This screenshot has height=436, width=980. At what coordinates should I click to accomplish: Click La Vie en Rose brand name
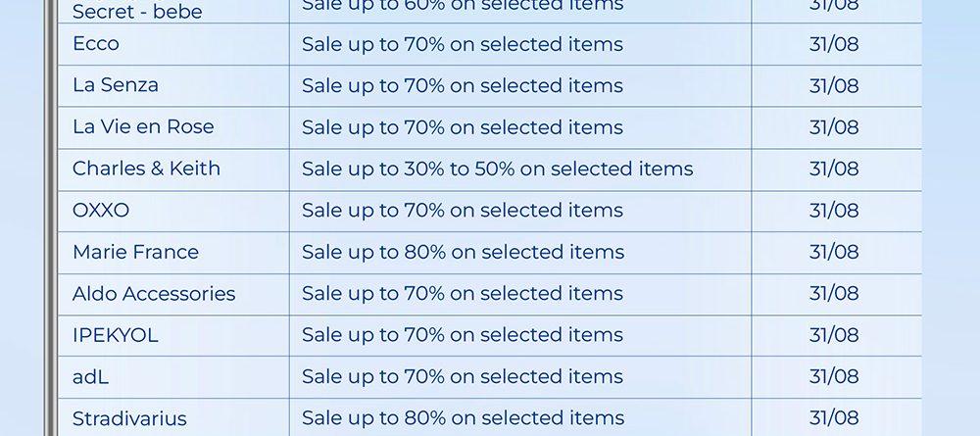coord(143,127)
